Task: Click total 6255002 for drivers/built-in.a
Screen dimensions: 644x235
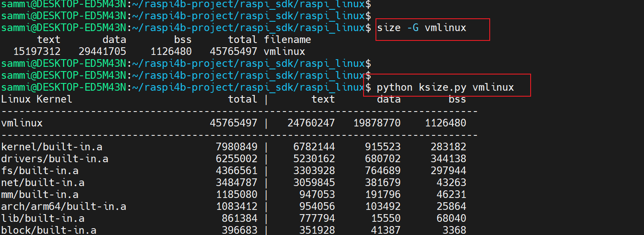Action: (237, 159)
